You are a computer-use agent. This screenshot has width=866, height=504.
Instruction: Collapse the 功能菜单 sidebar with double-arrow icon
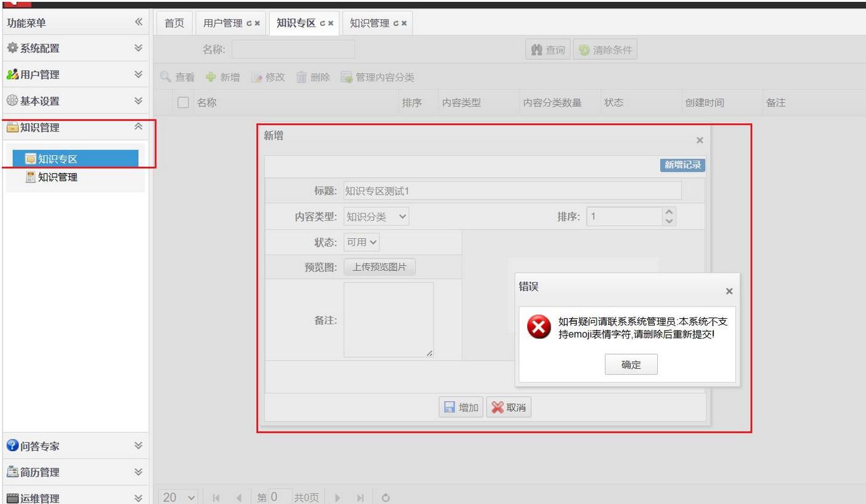pyautogui.click(x=139, y=23)
